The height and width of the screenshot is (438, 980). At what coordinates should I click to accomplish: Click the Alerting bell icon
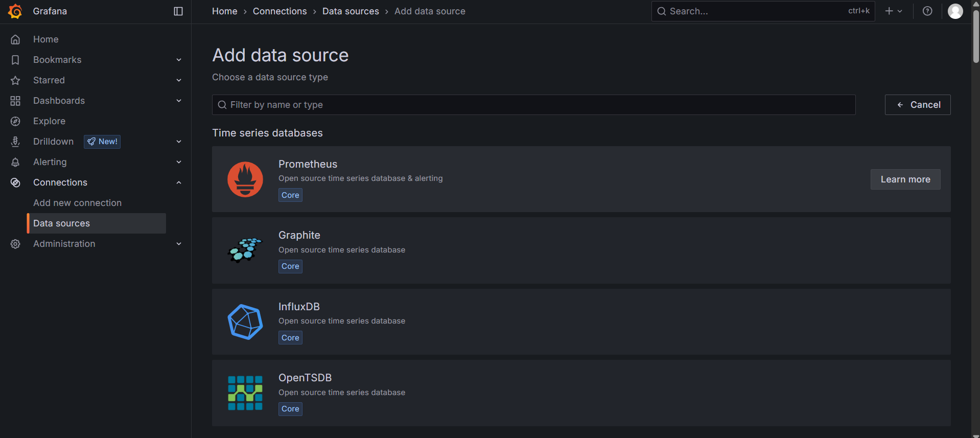(x=15, y=162)
